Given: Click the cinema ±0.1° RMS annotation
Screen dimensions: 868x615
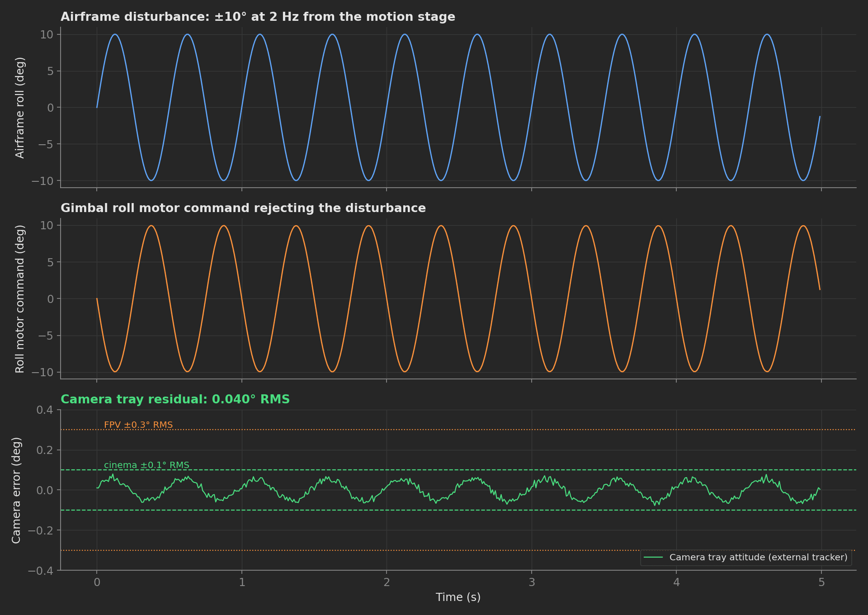Looking at the screenshot, I should pyautogui.click(x=146, y=465).
